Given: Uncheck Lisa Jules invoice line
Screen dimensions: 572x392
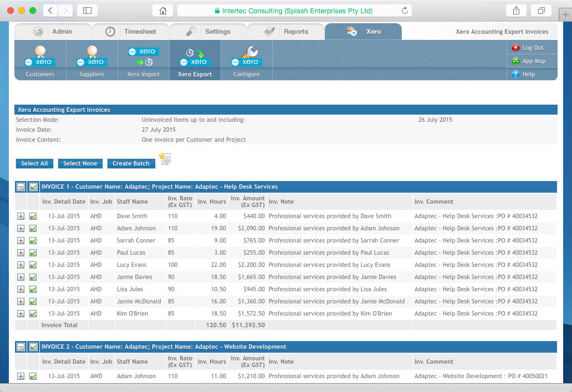Looking at the screenshot, I should click(x=33, y=290).
